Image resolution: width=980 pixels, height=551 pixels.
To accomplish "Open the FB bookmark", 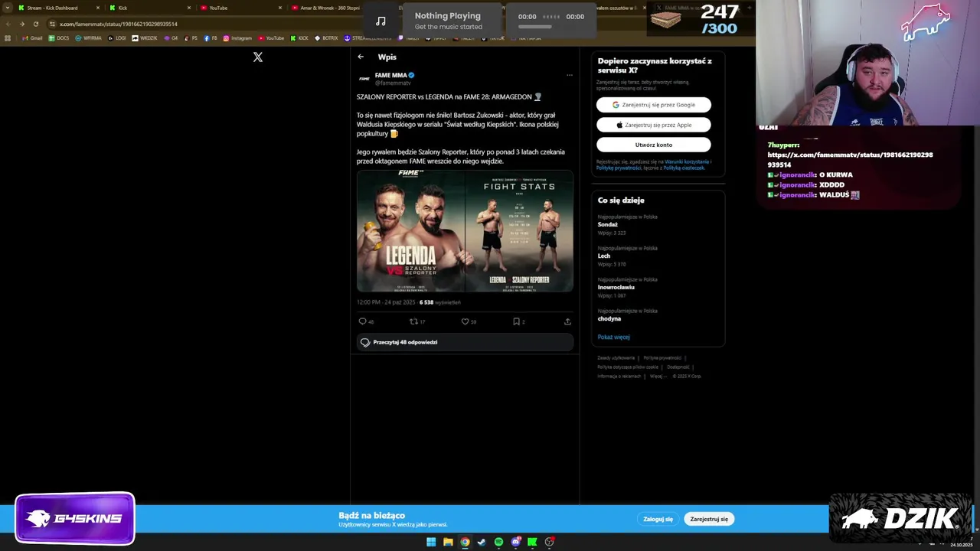I will pos(211,37).
